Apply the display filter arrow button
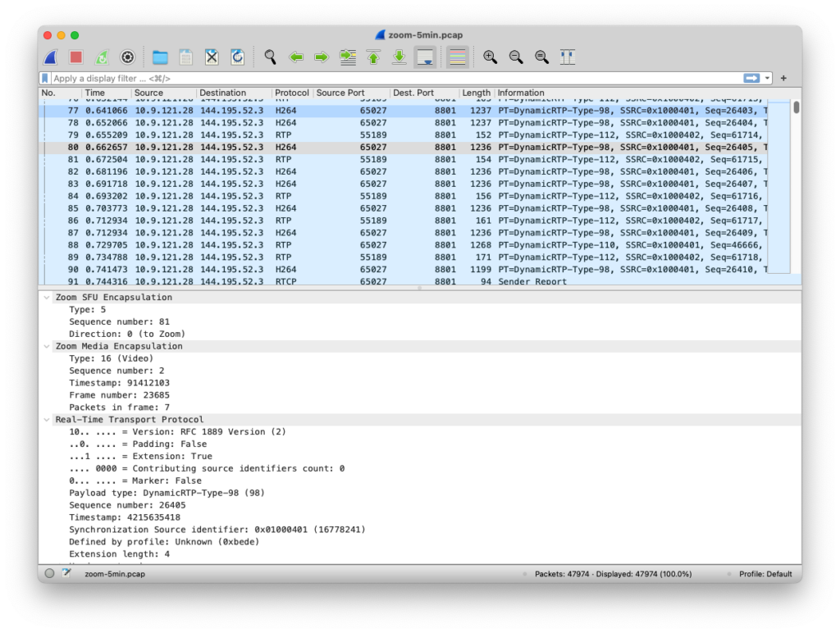 [751, 78]
